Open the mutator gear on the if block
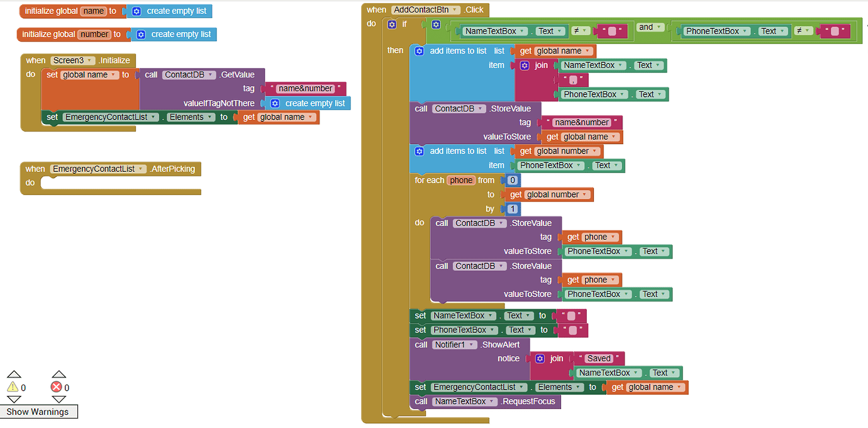This screenshot has height=428, width=868. (391, 24)
